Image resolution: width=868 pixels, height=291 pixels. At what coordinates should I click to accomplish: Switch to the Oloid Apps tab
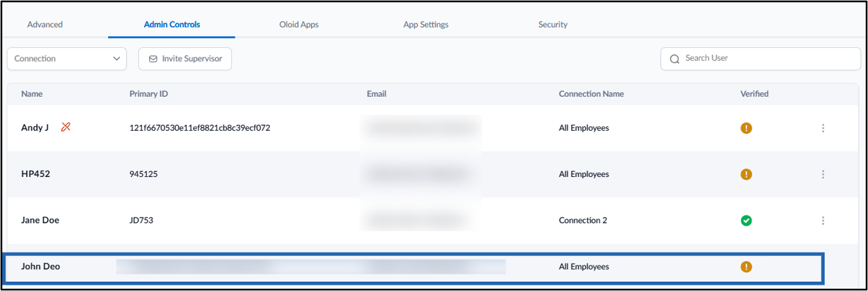299,24
